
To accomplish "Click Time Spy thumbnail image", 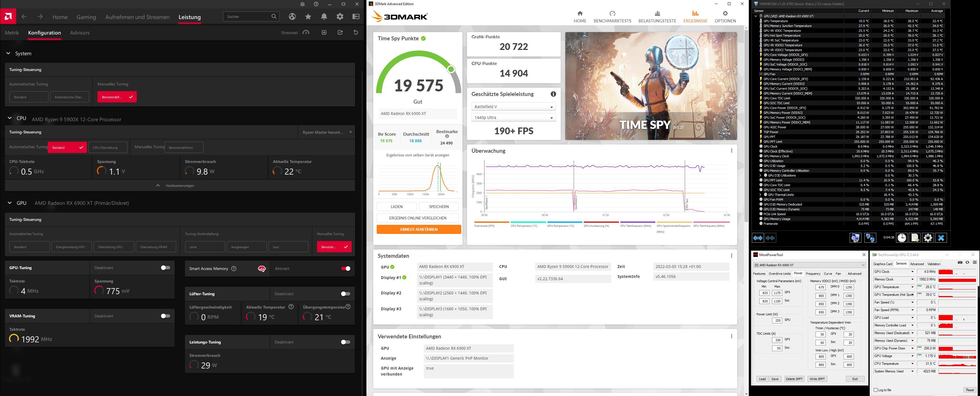I will click(x=651, y=86).
